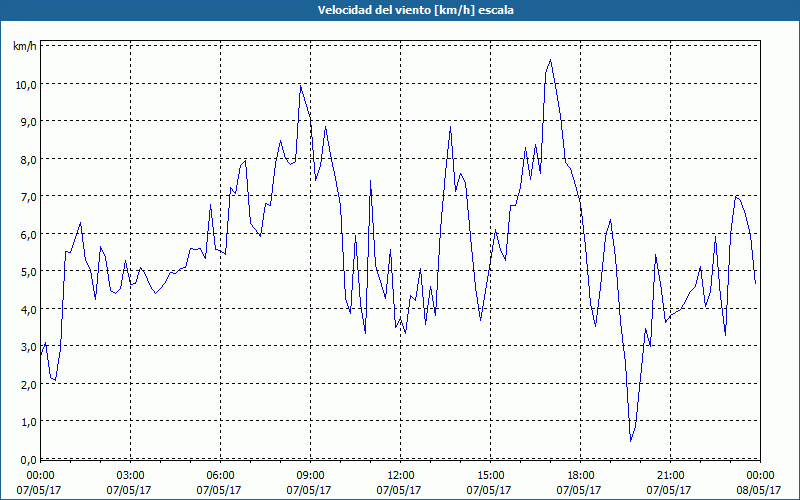Image resolution: width=800 pixels, height=500 pixels.
Task: Click the '0,0' y-axis value
Action: pos(29,460)
